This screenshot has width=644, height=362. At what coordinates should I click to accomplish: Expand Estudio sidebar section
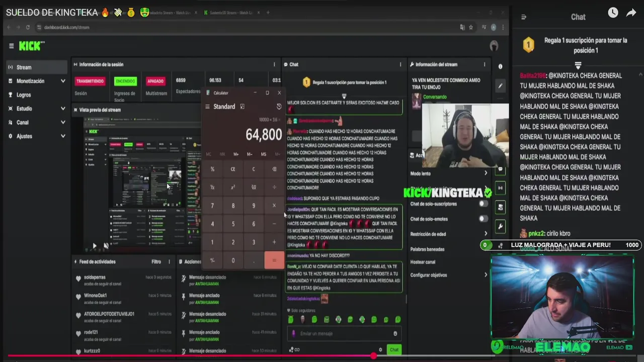pyautogui.click(x=37, y=109)
